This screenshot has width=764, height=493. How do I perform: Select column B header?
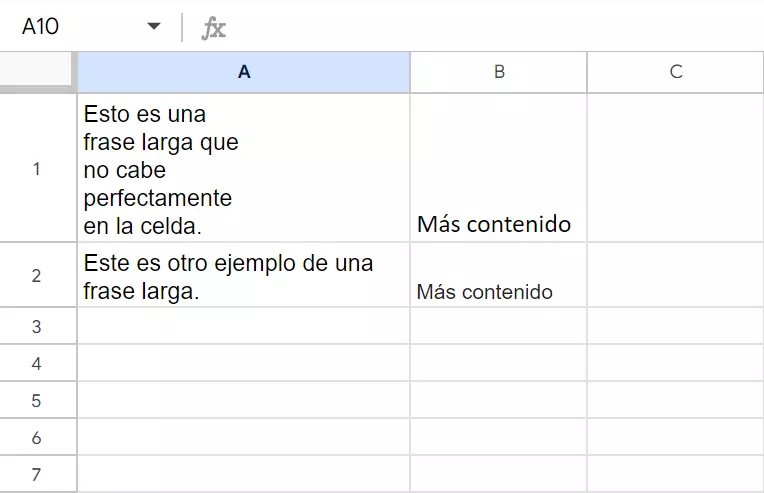click(498, 72)
